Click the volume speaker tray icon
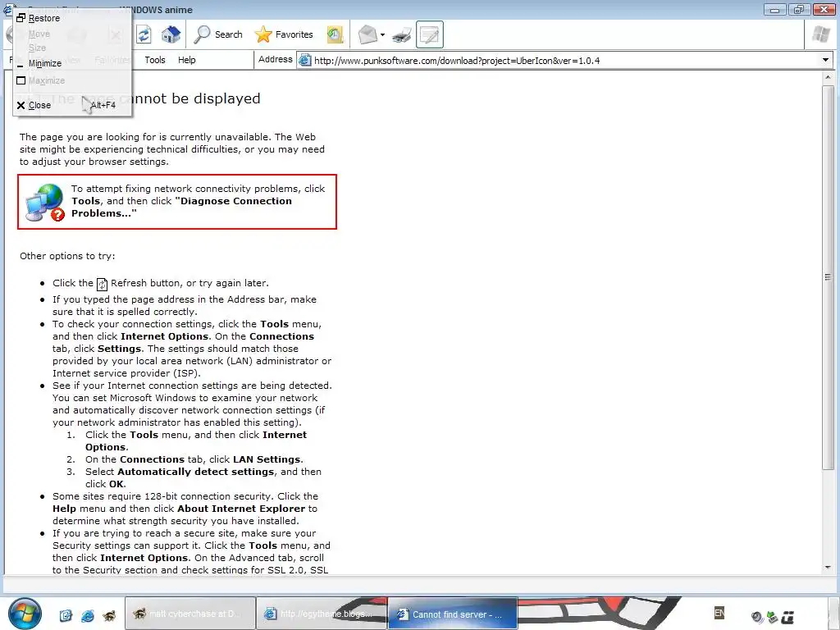Image resolution: width=840 pixels, height=630 pixels. (756, 617)
